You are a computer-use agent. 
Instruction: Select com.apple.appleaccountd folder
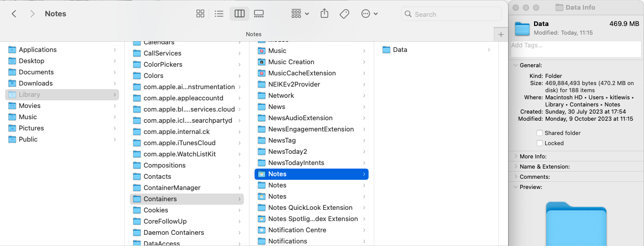coord(187,98)
